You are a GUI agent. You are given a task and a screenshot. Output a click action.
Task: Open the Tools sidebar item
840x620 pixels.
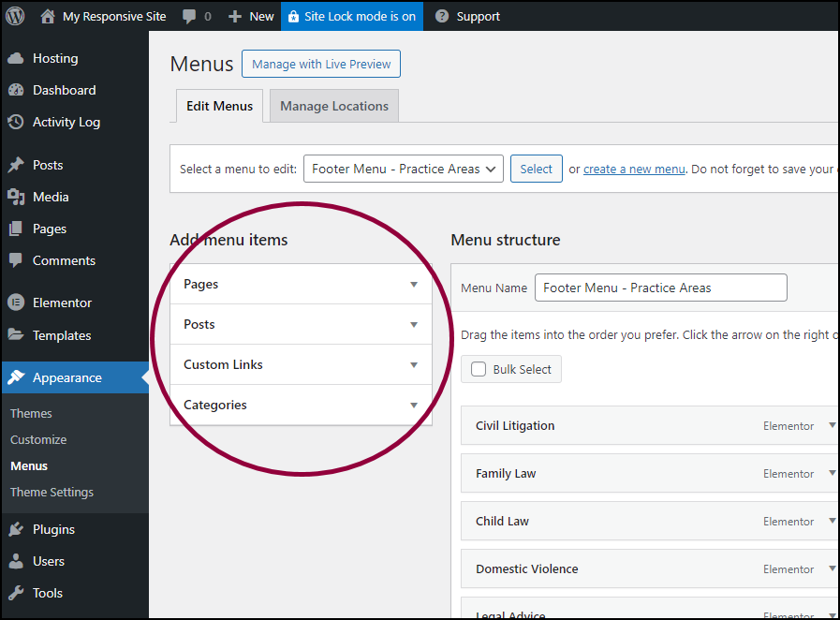click(47, 593)
